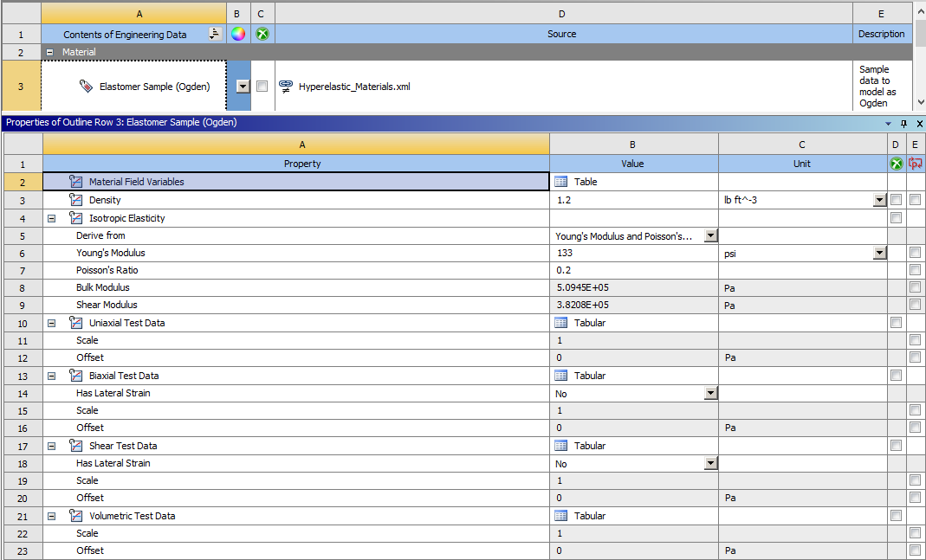The width and height of the screenshot is (926, 560).
Task: Toggle the parameter checkbox for Density
Action: [x=916, y=199]
